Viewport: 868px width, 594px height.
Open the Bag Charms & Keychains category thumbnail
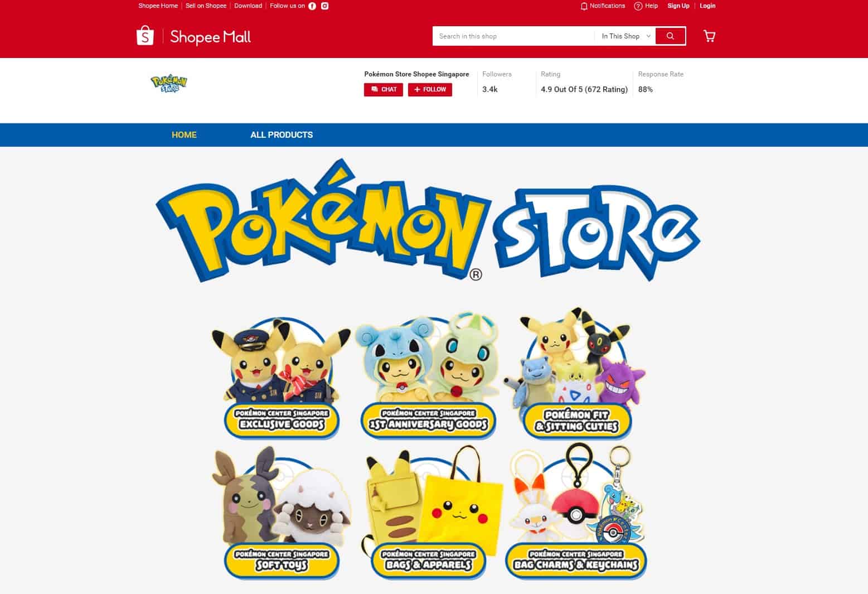[575, 512]
